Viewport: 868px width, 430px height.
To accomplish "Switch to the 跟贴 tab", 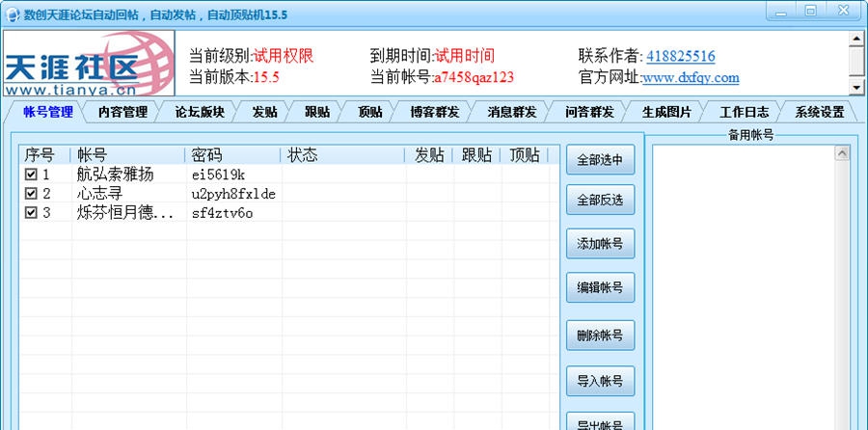I will [317, 112].
